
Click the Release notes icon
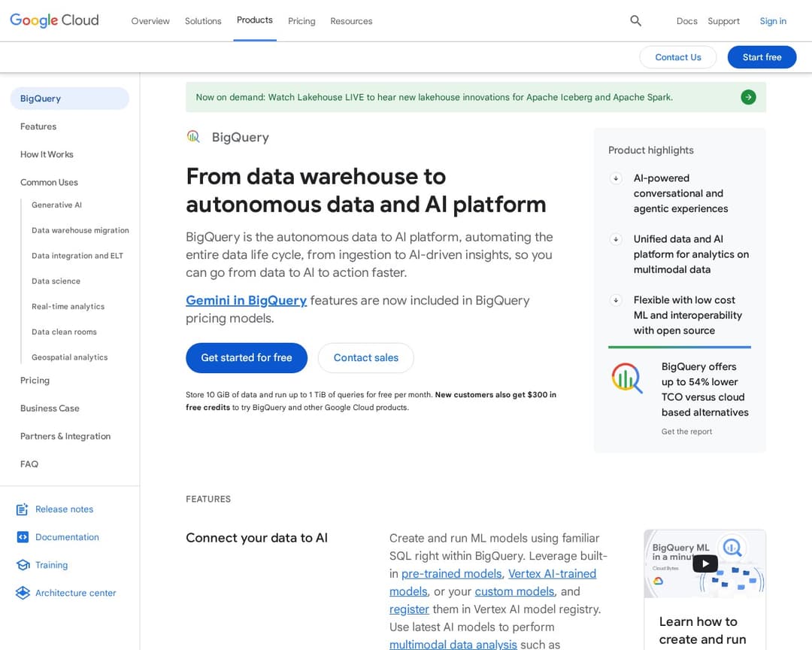tap(23, 509)
